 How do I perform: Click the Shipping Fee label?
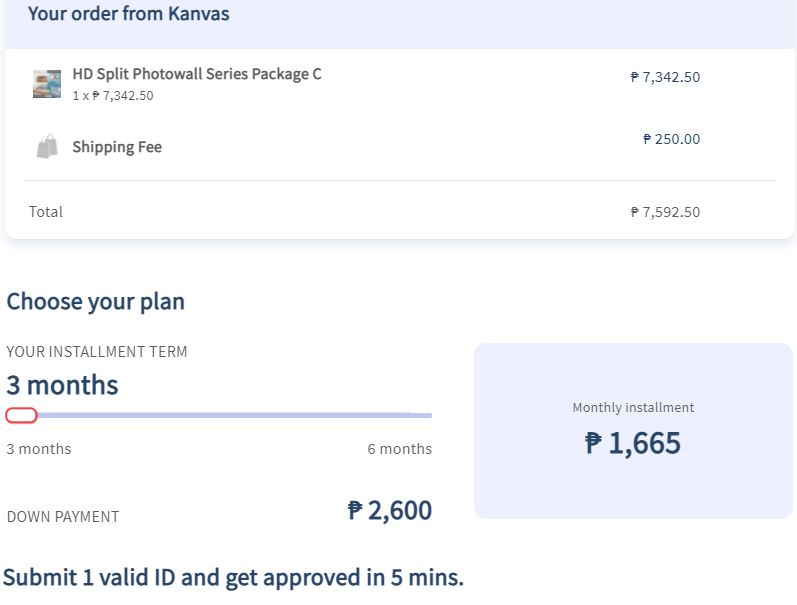pyautogui.click(x=117, y=147)
